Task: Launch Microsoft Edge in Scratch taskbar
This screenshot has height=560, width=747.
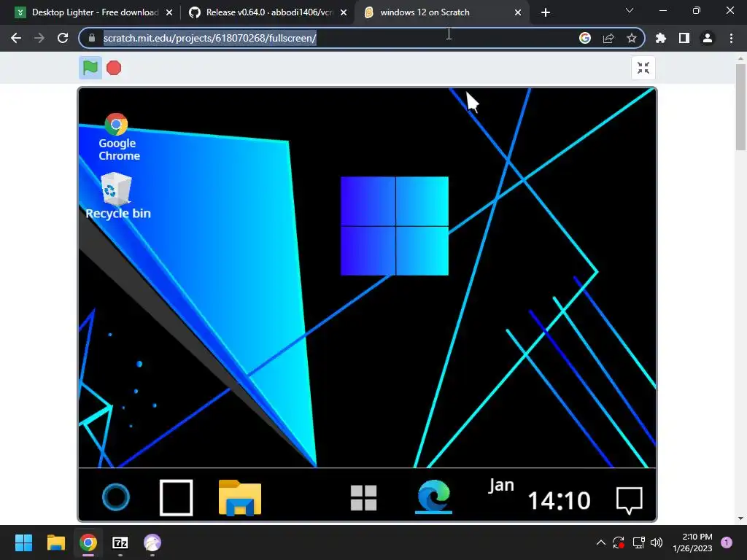Action: tap(433, 497)
